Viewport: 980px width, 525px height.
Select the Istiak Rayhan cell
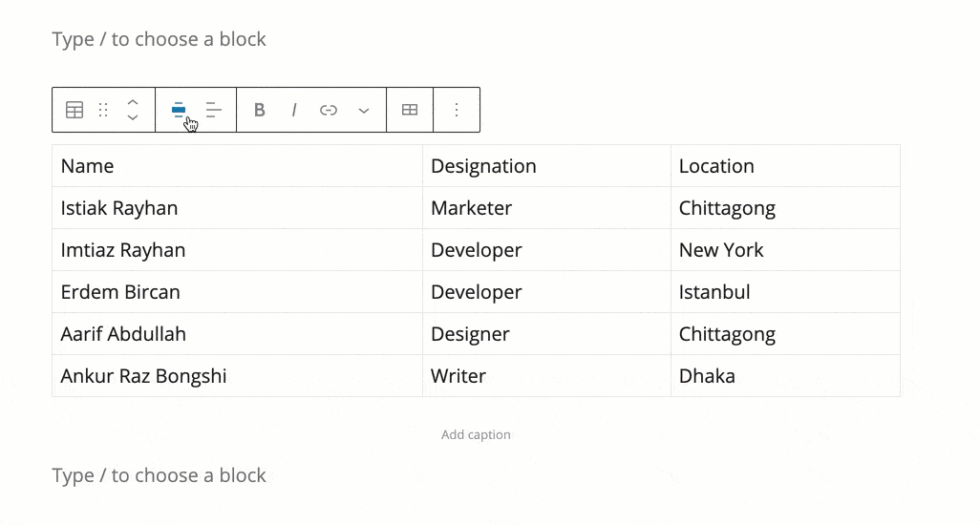pyautogui.click(x=238, y=208)
